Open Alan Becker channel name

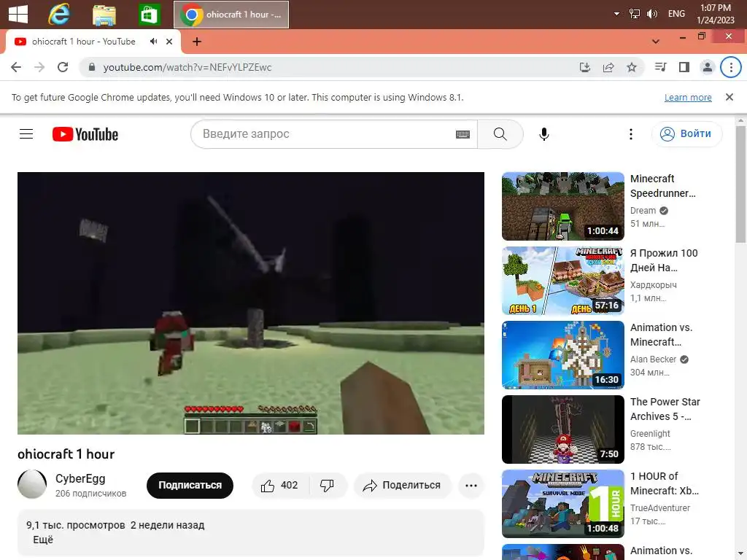tap(653, 359)
